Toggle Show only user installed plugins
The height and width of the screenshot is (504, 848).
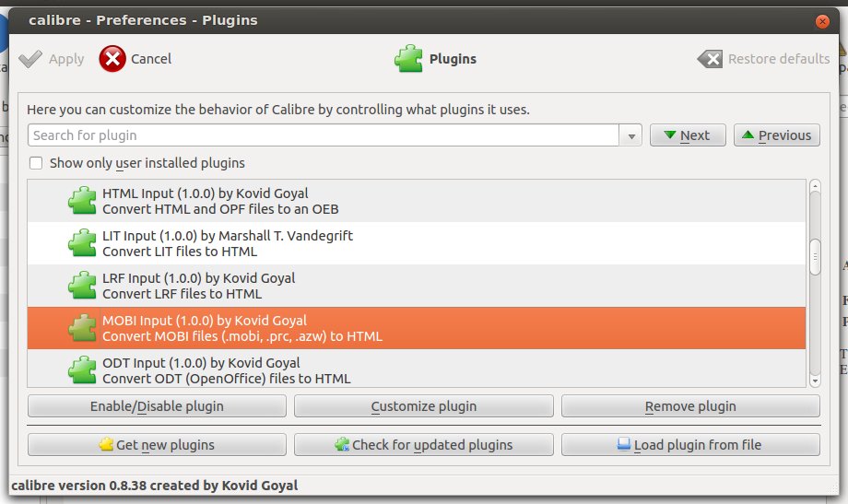coord(36,163)
